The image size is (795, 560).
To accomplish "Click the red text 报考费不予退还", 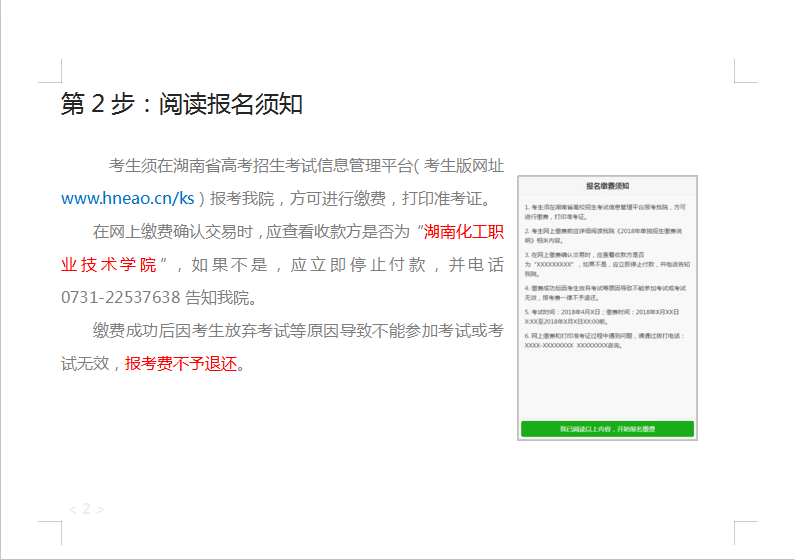I will pos(180,363).
